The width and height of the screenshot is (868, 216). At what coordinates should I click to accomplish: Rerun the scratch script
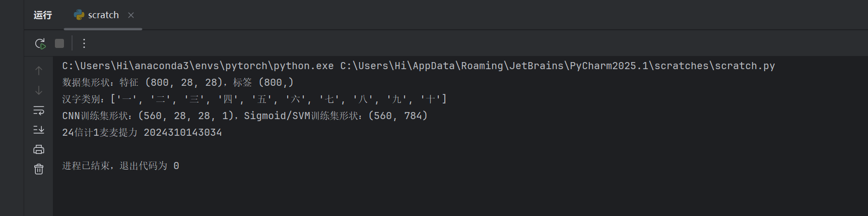point(40,43)
